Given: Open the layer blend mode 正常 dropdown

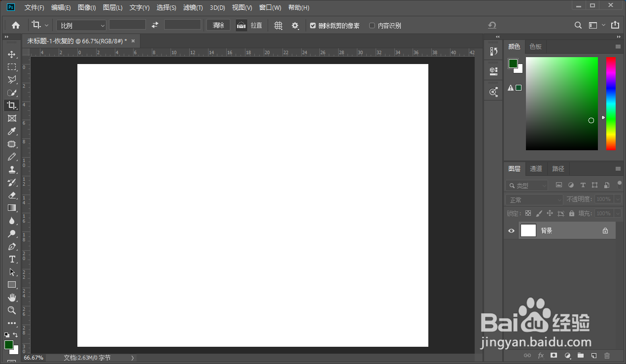Looking at the screenshot, I should point(533,199).
